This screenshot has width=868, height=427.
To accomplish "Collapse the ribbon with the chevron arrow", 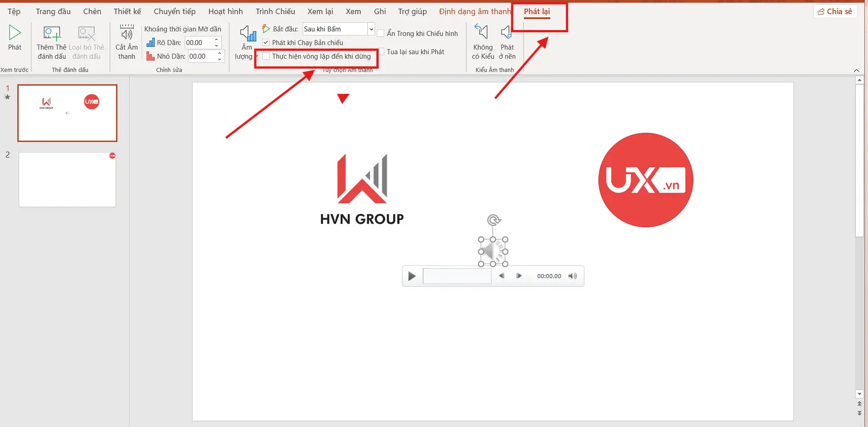I will [x=857, y=70].
